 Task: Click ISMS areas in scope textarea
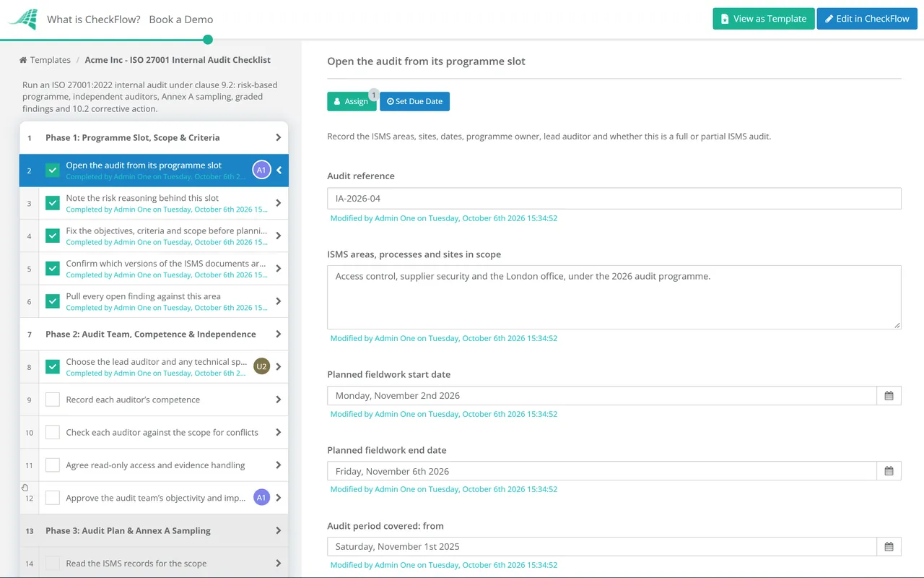[614, 297]
